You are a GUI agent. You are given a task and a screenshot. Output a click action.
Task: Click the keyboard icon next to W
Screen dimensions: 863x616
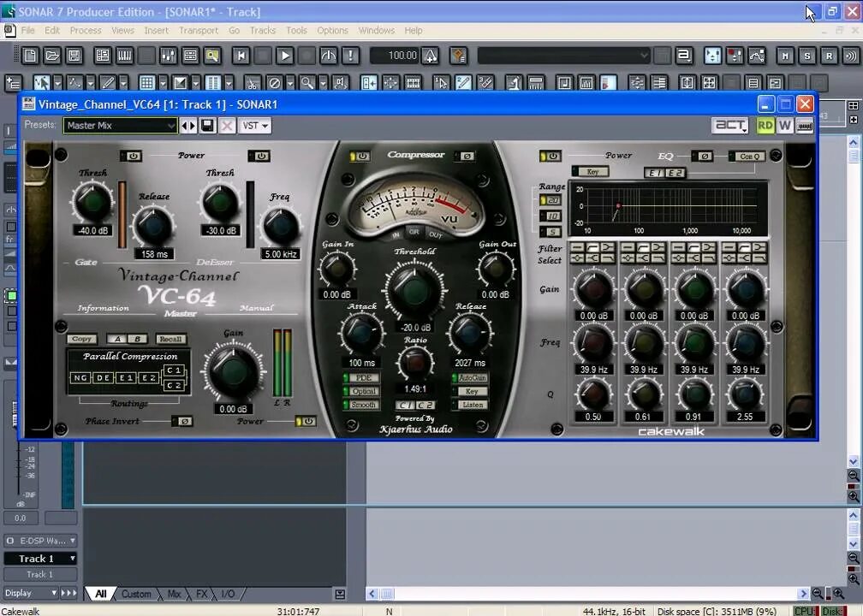pyautogui.click(x=805, y=126)
